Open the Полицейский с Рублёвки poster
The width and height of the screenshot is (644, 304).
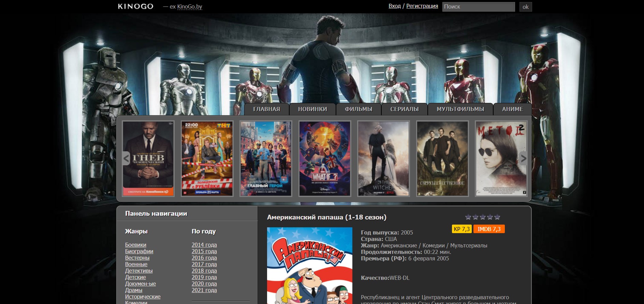207,158
